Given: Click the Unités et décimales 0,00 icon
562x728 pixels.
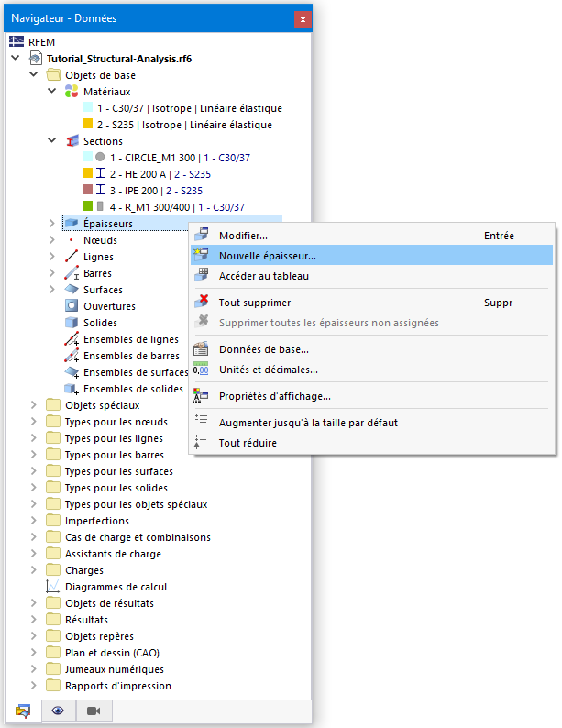Looking at the screenshot, I should coord(201,369).
